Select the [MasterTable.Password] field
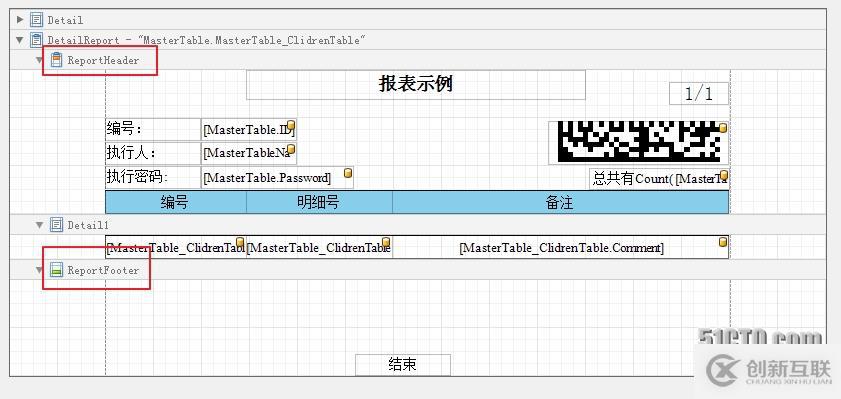 point(277,177)
